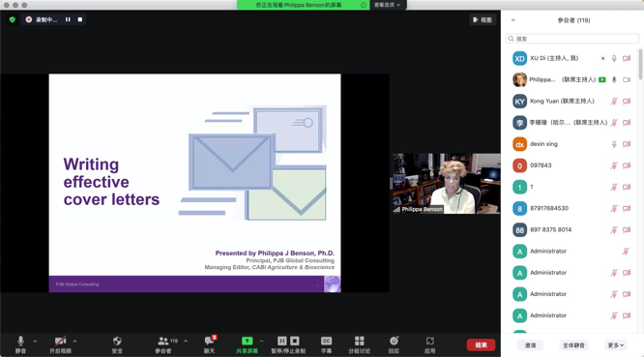Click the green encryption shield icon

click(13, 19)
